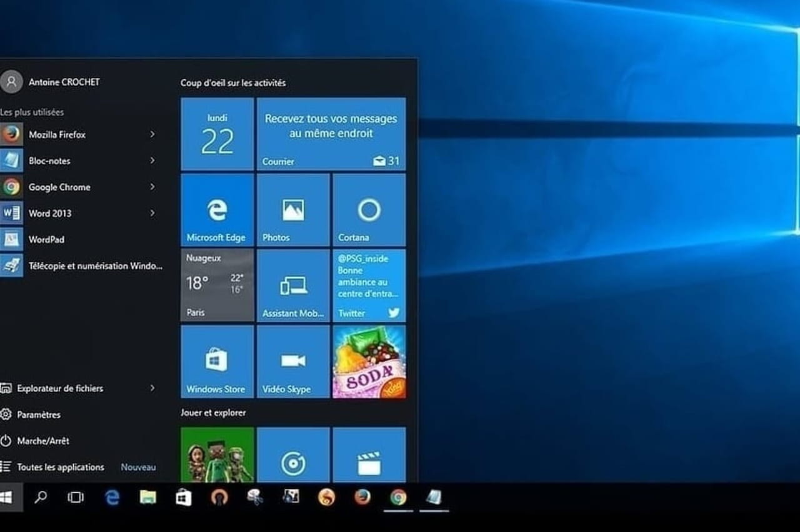Open WordPad from the most used list
Screen dimensions: 800x532
(x=81, y=239)
